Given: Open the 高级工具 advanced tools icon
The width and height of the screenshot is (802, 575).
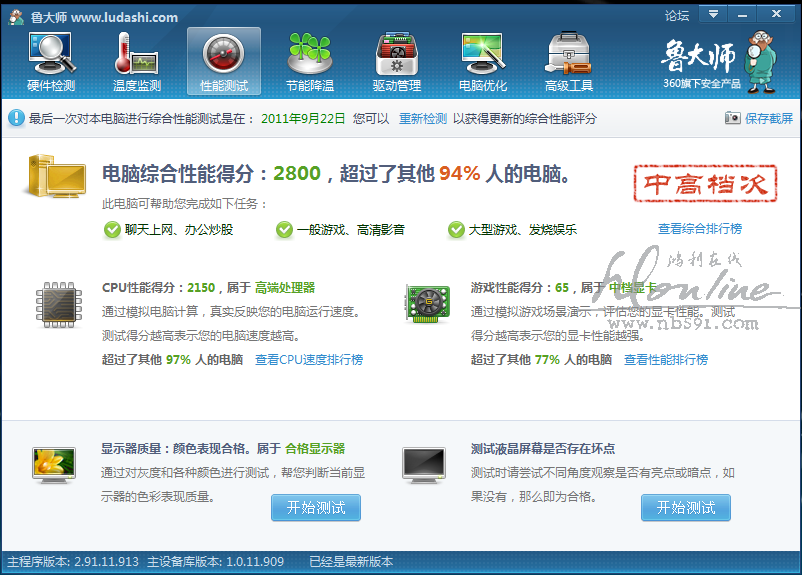Looking at the screenshot, I should [569, 61].
